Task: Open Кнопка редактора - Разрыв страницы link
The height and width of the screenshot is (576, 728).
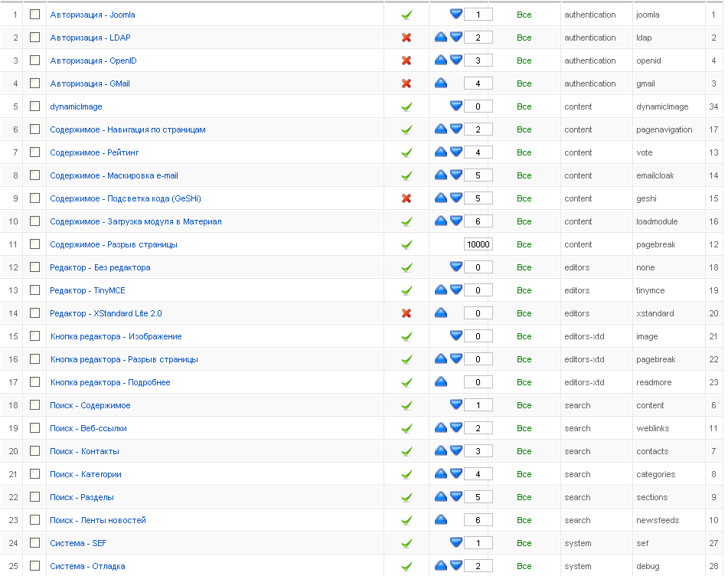Action: (124, 359)
